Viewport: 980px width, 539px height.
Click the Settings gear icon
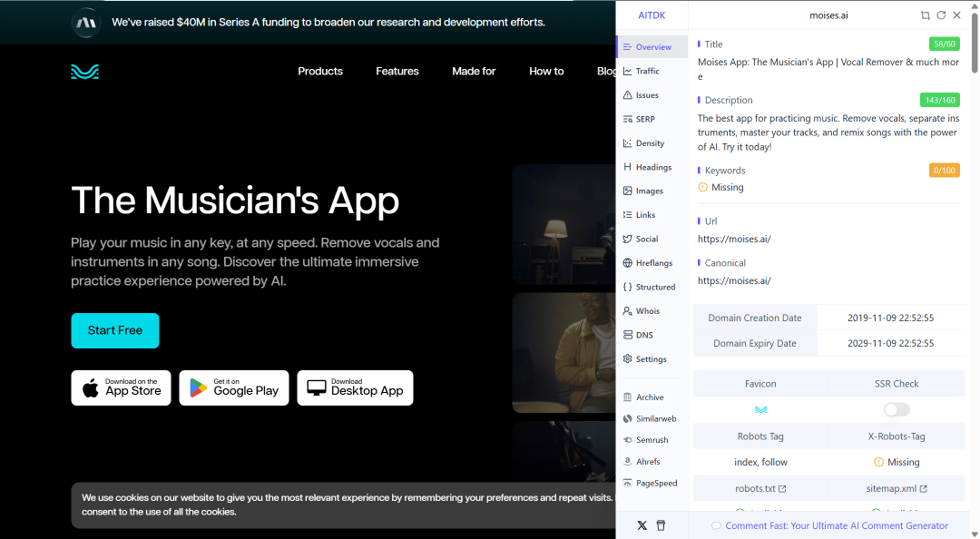pyautogui.click(x=628, y=359)
